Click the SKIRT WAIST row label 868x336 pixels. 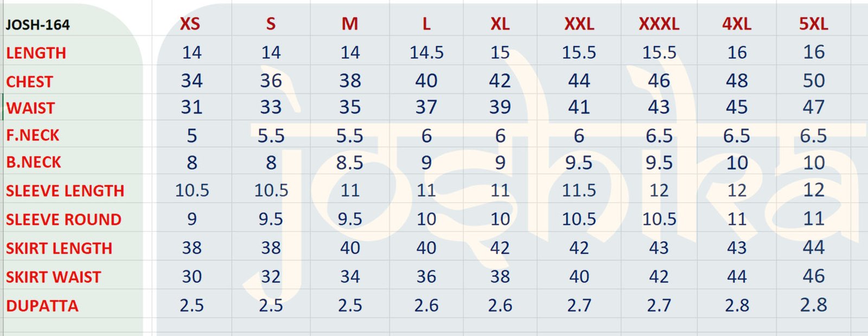(x=53, y=277)
